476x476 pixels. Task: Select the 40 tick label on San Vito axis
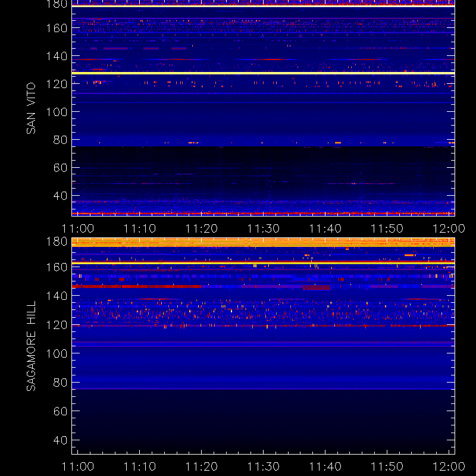[x=60, y=196]
